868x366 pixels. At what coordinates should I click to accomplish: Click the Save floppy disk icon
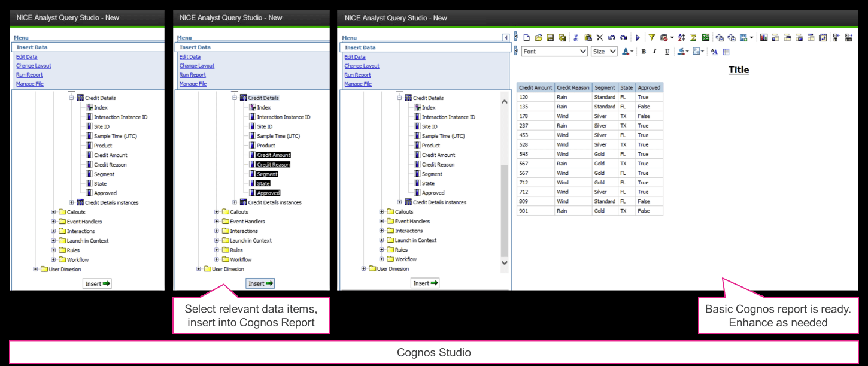550,37
